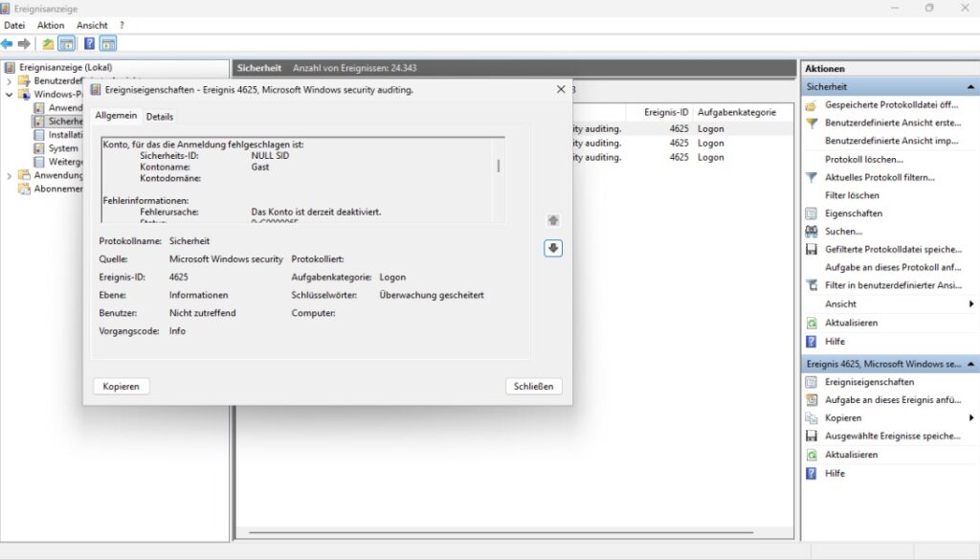
Task: Click the Hilfe icon under Sicherheit actions
Action: tap(812, 342)
